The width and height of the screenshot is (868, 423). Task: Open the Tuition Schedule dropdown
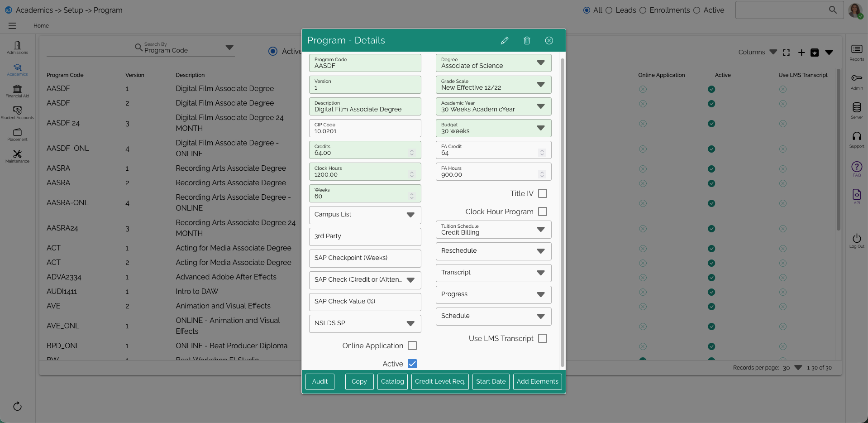point(540,230)
